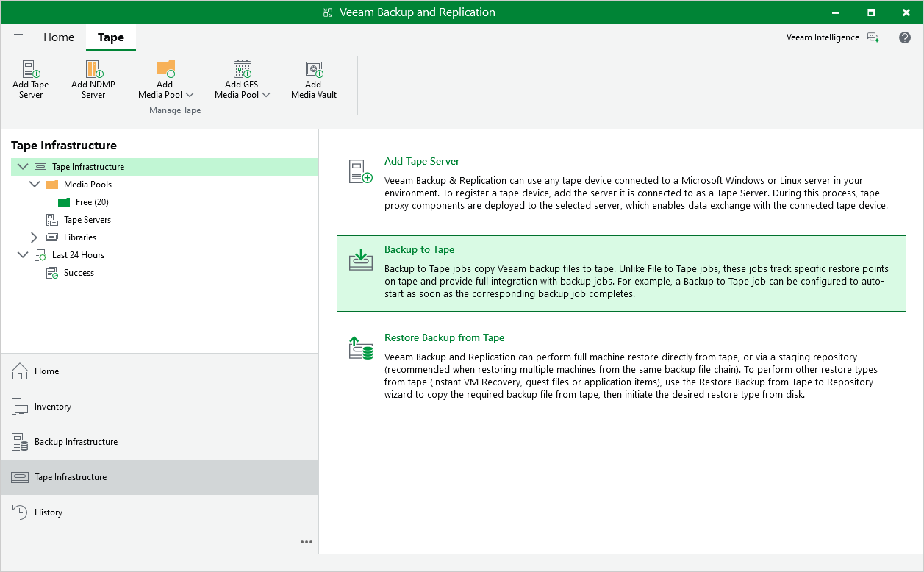
Task: Click the Inventory icon in navigation
Action: click(x=20, y=407)
